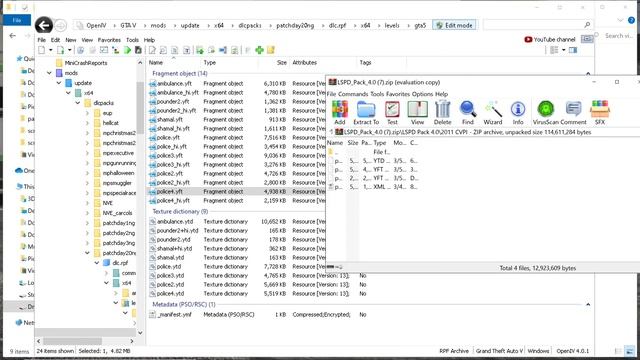640x360 pixels.
Task: Select mpsmuggler folder in tree
Action: (x=113, y=183)
